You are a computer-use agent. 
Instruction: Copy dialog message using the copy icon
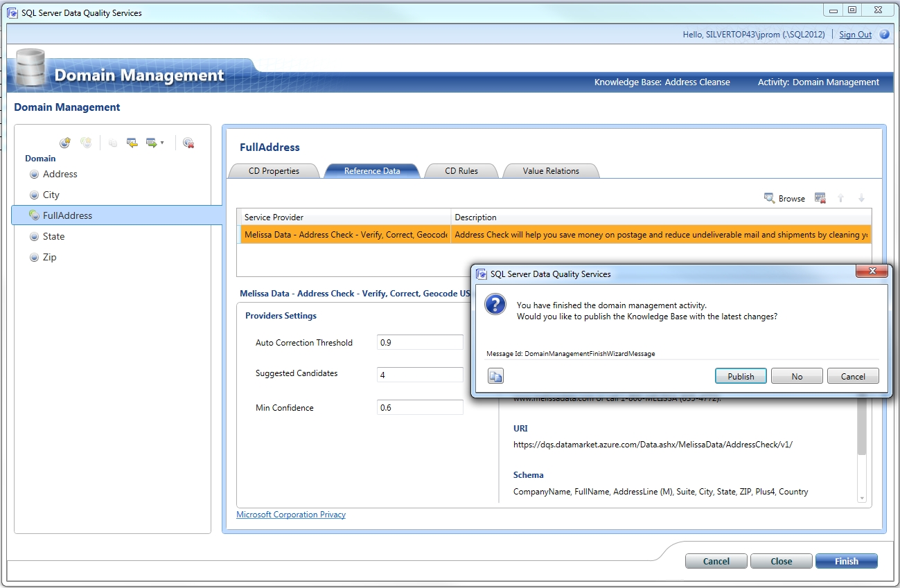pos(495,376)
